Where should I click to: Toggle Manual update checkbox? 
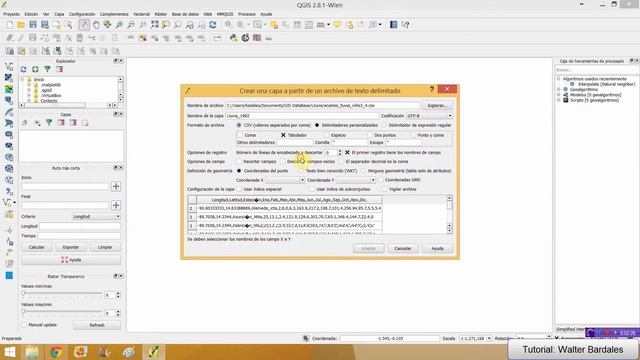pyautogui.click(x=24, y=325)
